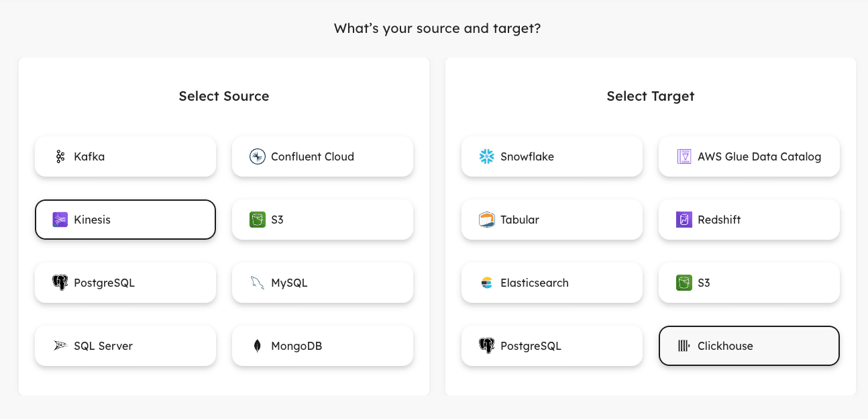Image resolution: width=868 pixels, height=419 pixels.
Task: Choose PostgreSQL as the target
Action: (552, 346)
